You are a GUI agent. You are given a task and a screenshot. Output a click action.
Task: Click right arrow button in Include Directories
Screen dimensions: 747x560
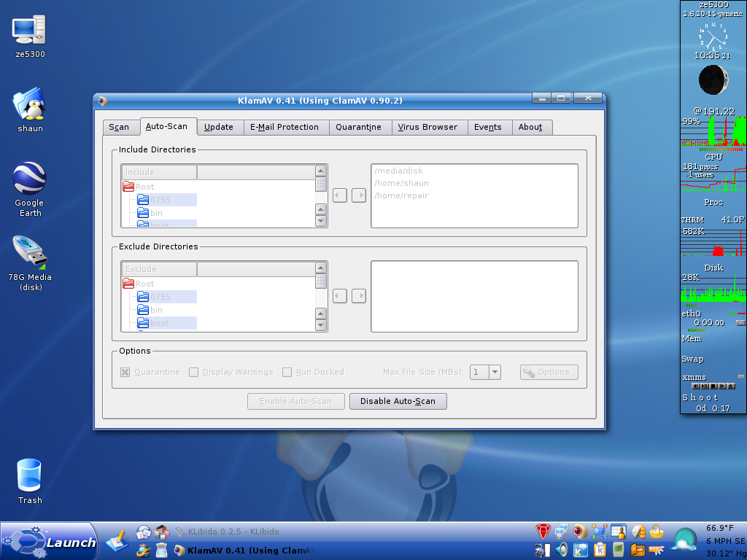pos(359,195)
